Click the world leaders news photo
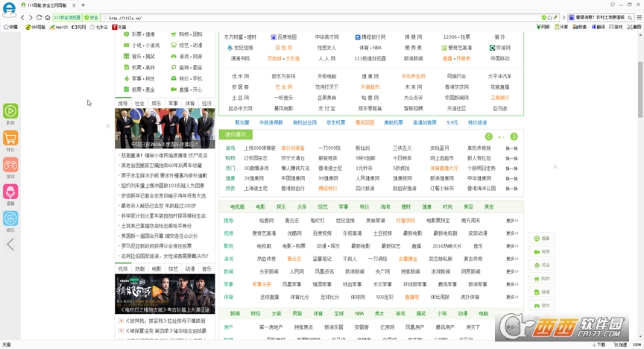The width and height of the screenshot is (644, 349). coord(165,128)
